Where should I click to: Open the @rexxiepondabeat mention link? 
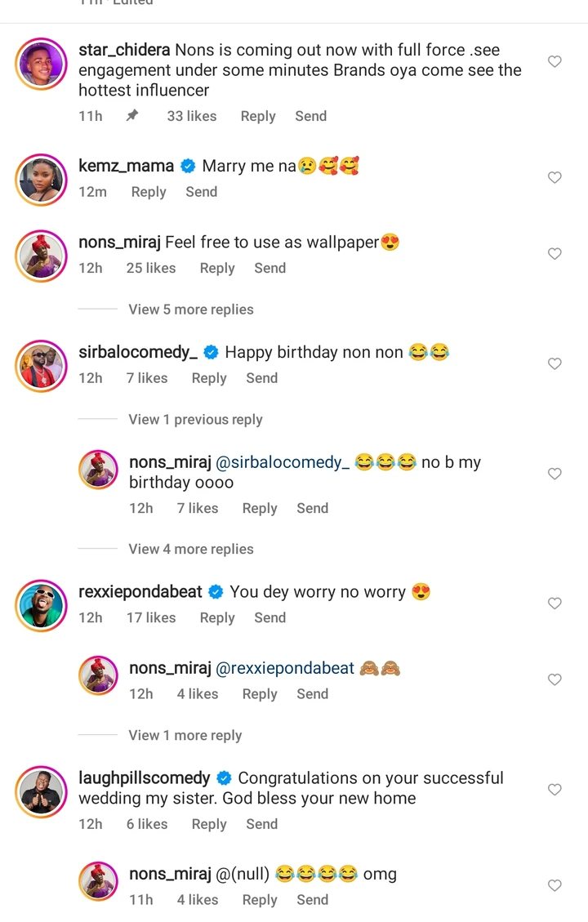click(285, 668)
